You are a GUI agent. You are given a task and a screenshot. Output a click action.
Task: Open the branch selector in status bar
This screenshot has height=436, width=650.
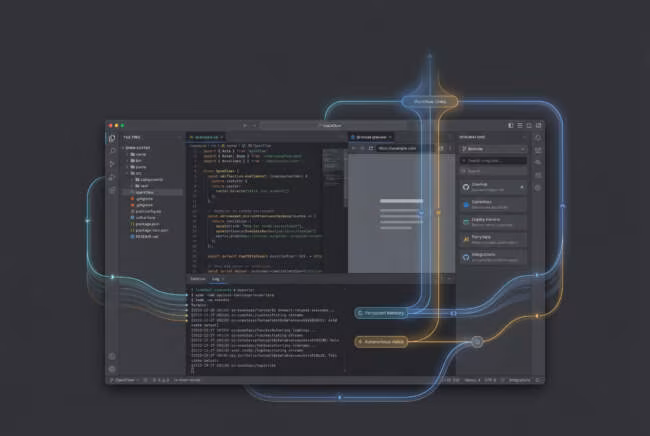tap(123, 380)
